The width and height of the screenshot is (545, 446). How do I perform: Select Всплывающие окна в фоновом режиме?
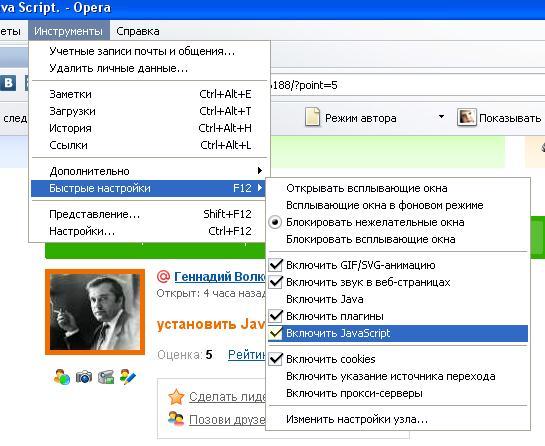(398, 205)
